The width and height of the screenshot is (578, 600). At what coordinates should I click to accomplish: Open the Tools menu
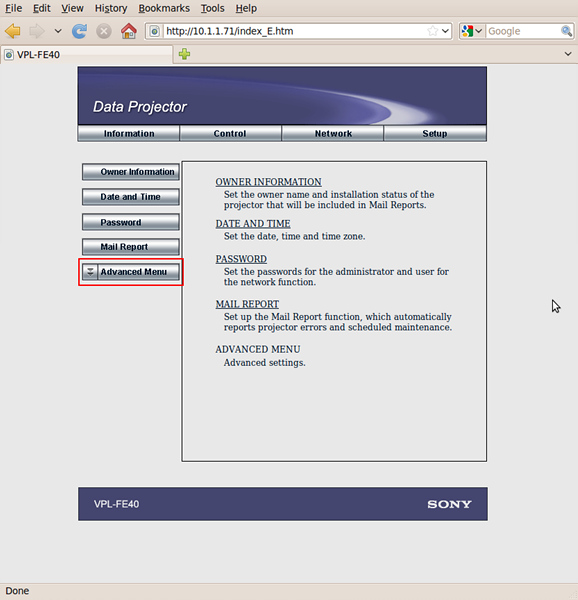pyautogui.click(x=213, y=8)
